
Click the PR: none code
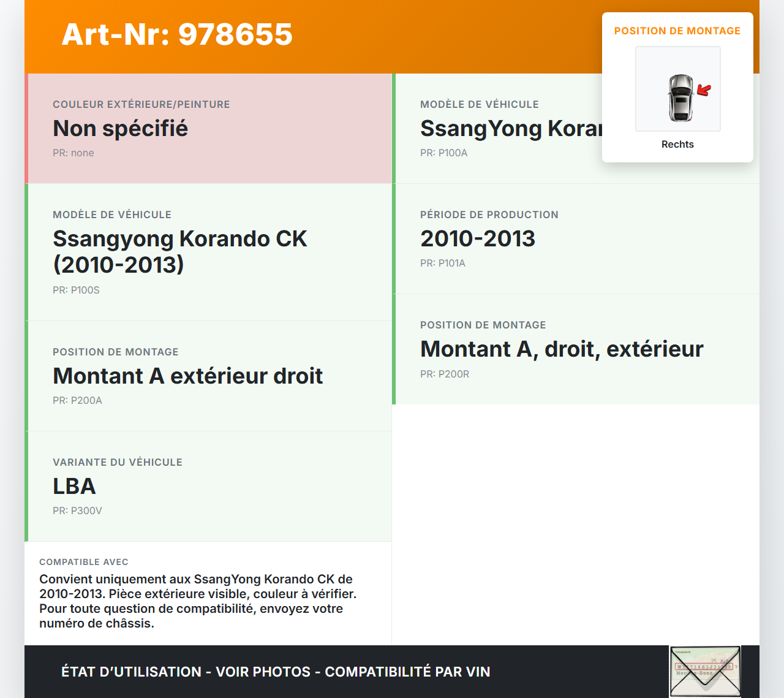[73, 153]
